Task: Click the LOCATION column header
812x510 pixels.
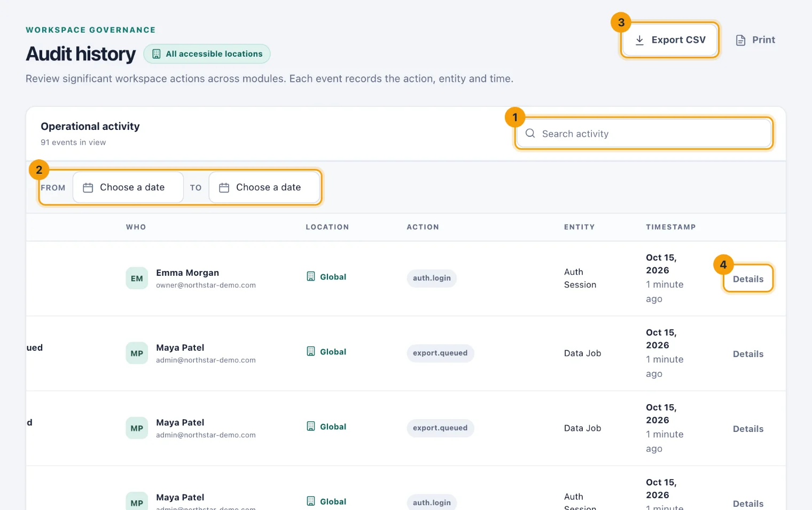Action: 327,227
